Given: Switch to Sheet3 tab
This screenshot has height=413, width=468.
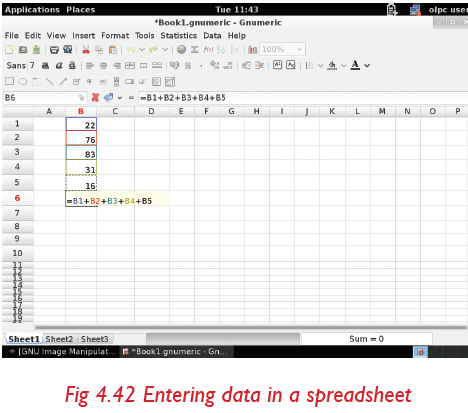Looking at the screenshot, I should click(x=95, y=339).
